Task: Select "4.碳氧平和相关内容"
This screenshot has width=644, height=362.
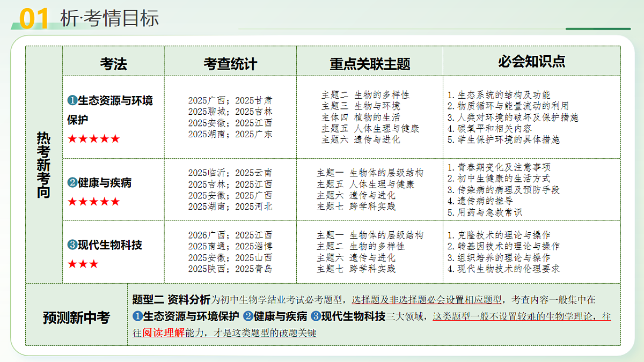Action: point(490,128)
